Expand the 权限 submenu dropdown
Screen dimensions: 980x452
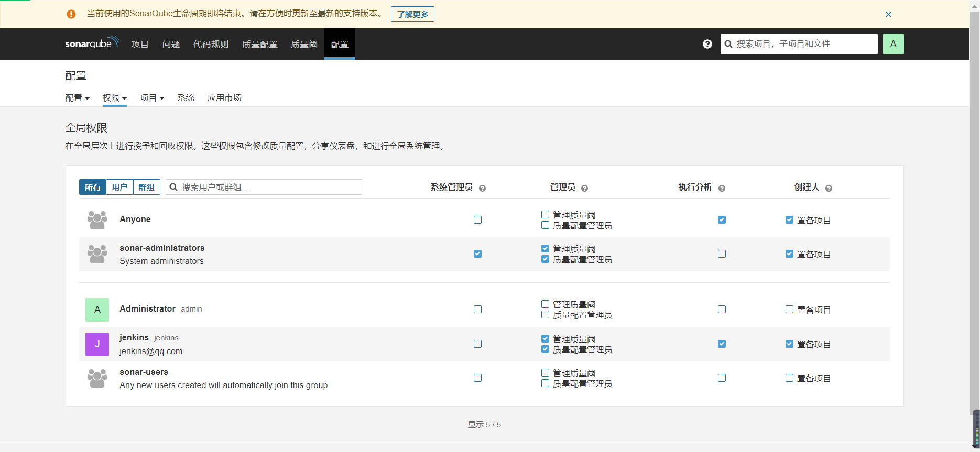(x=115, y=98)
